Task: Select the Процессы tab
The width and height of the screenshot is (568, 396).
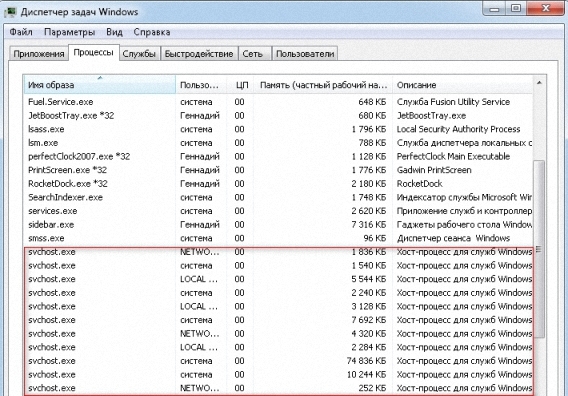Action: [x=93, y=53]
